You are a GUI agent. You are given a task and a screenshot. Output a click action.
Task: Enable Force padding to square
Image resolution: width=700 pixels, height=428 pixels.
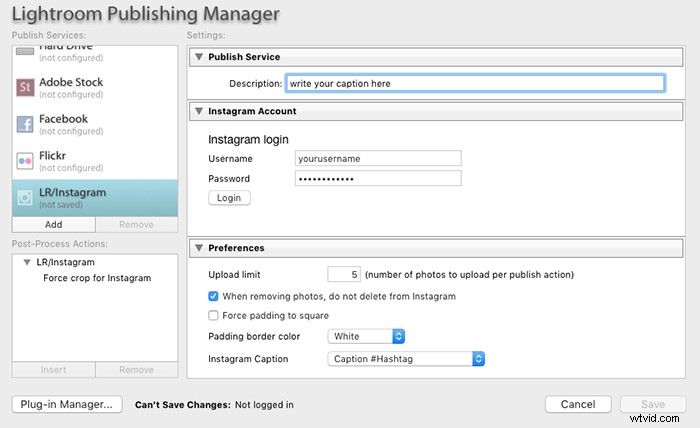tap(214, 316)
